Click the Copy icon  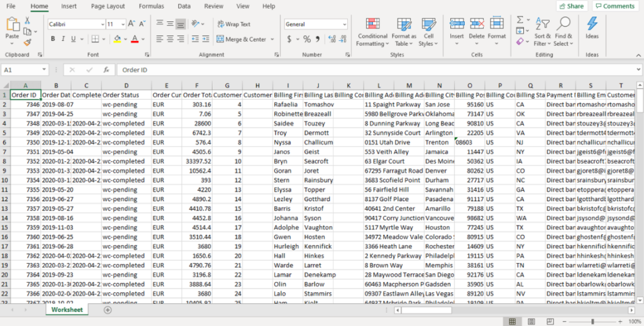click(28, 31)
